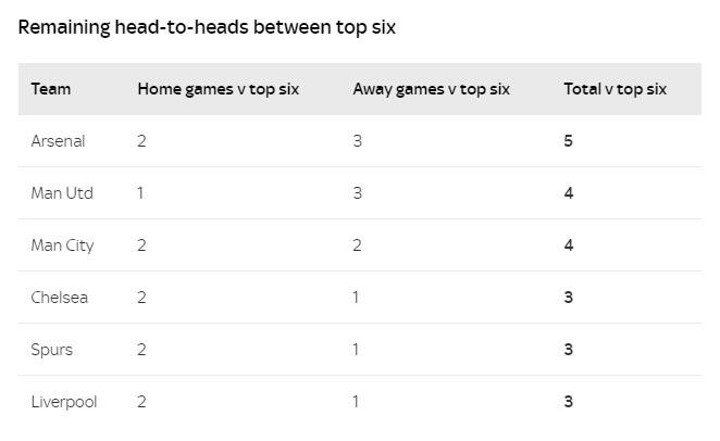720x441 pixels.
Task: Click Man City's away games value
Action: [x=357, y=245]
